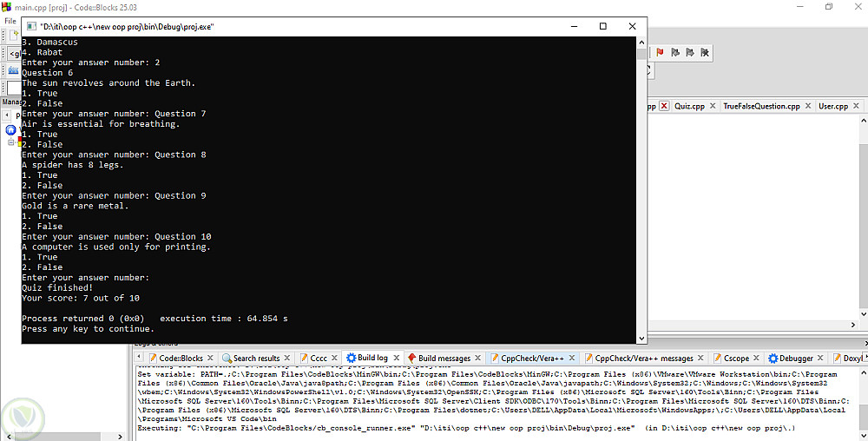Click "Gold is a rare metal." line
The image size is (868, 441).
click(x=75, y=206)
